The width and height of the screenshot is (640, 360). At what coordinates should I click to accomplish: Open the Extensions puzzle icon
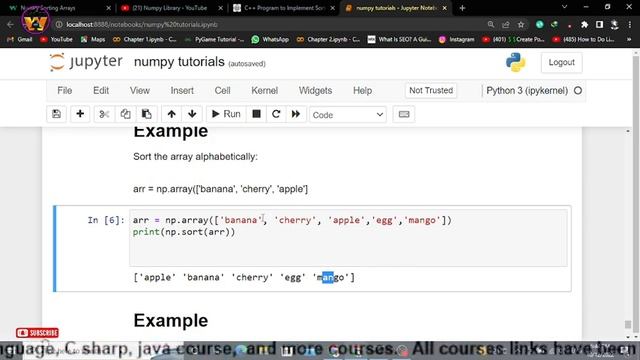tap(584, 24)
